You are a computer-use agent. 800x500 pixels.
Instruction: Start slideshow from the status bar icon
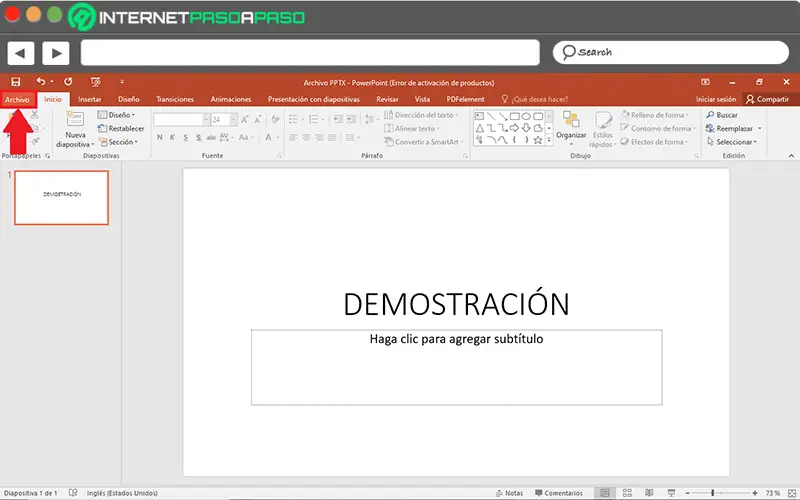click(x=672, y=493)
